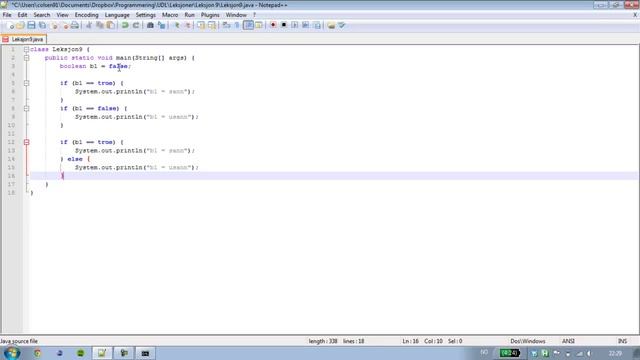Viewport: 640px width, 360px height.
Task: Place the cursor on 'boolean b1 = false;' line
Action: [95, 66]
